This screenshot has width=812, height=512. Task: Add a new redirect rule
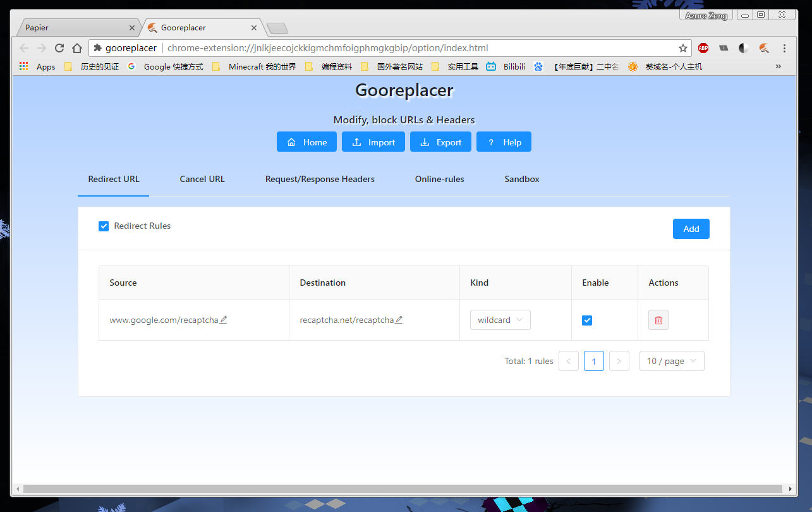[691, 229]
